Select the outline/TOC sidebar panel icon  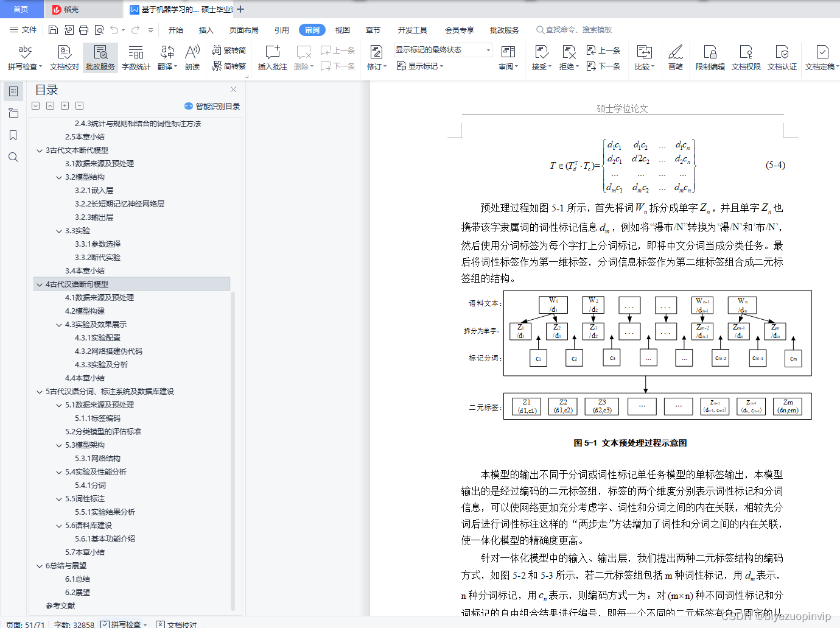[13, 91]
